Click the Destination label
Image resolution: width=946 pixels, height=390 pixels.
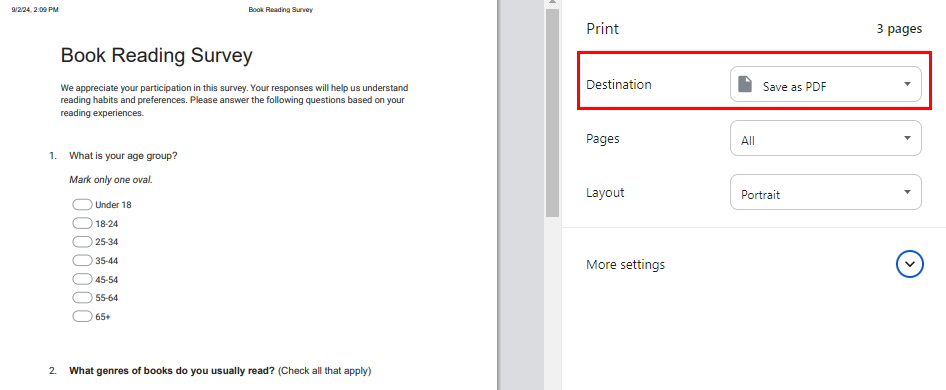pos(619,84)
